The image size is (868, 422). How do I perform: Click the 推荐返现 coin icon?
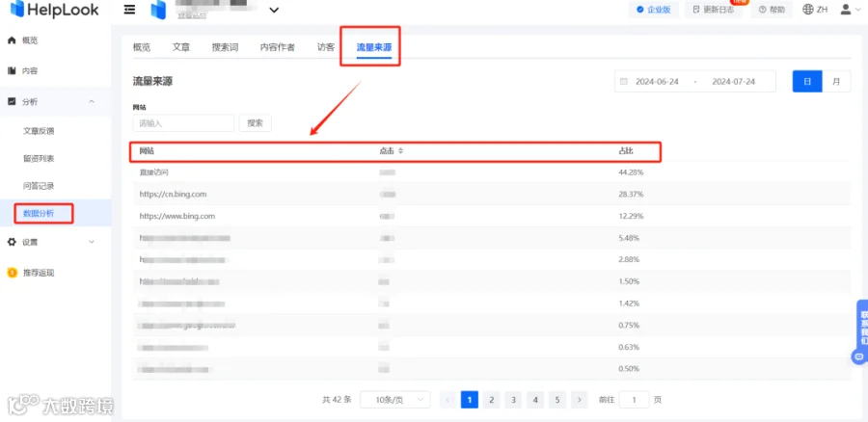[12, 273]
